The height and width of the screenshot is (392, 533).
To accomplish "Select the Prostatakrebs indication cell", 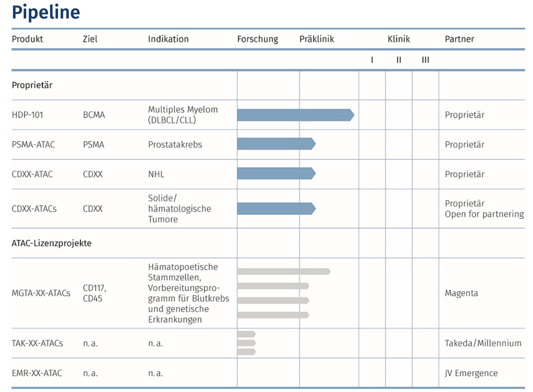I will coord(175,144).
